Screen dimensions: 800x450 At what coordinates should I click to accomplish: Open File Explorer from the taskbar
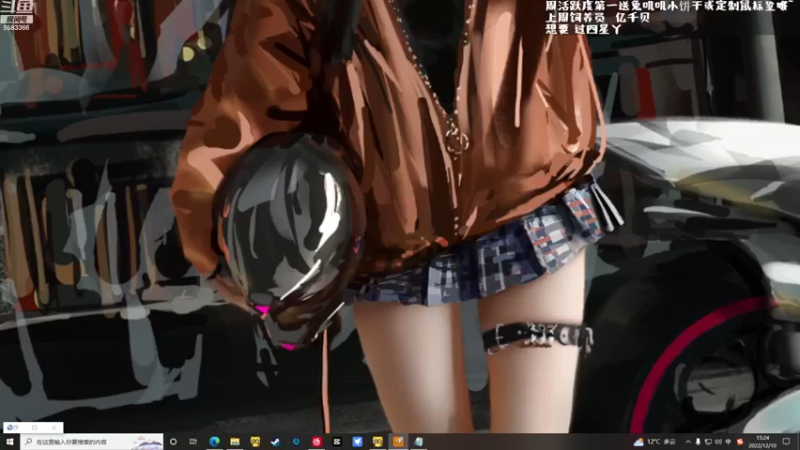click(235, 441)
